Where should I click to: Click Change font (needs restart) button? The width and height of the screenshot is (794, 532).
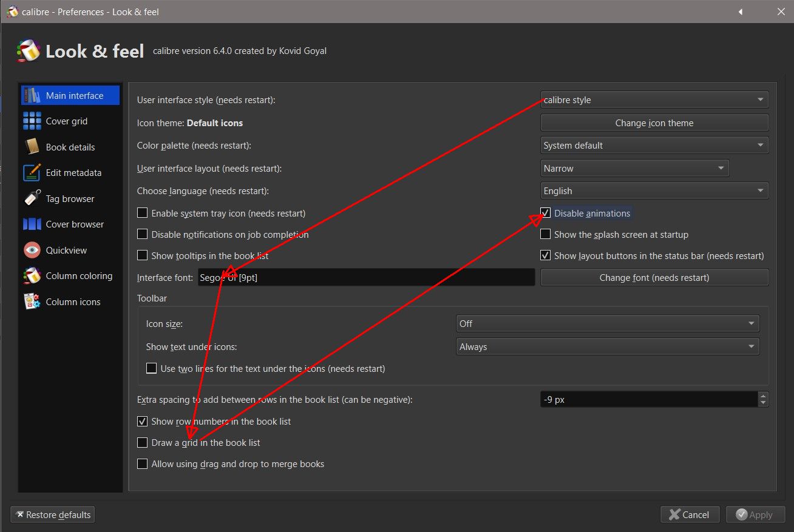click(x=654, y=277)
